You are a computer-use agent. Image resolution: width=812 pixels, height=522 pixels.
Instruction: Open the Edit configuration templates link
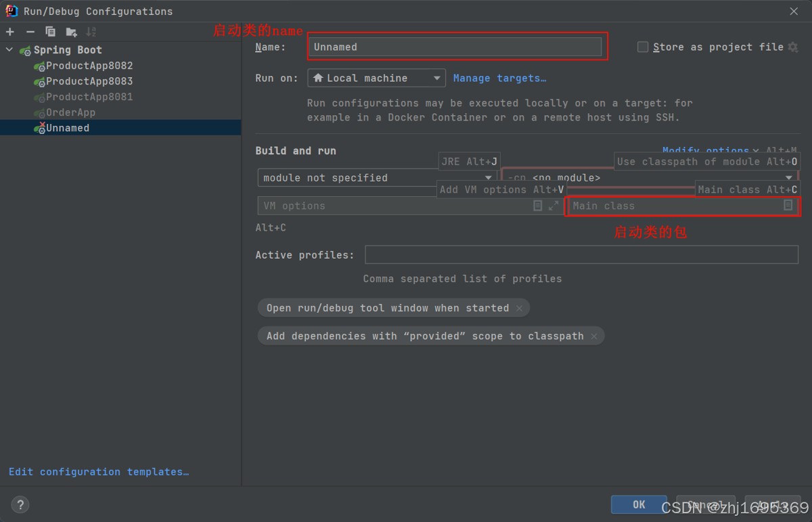99,472
